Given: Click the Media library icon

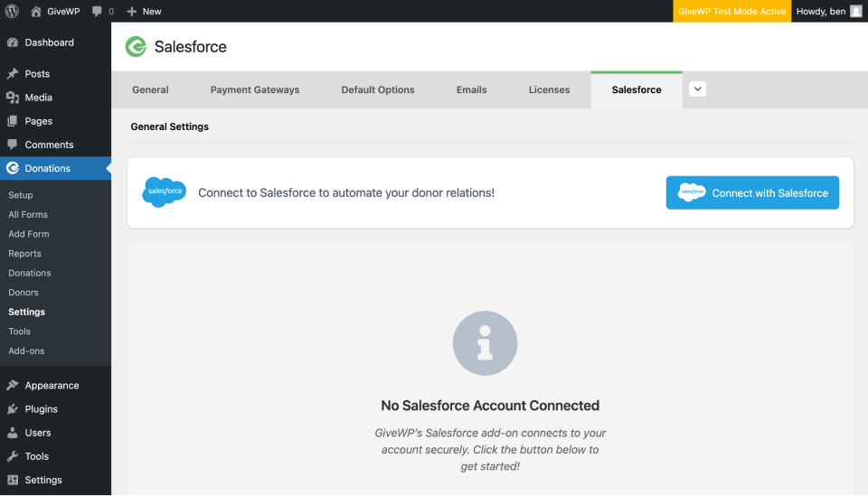Looking at the screenshot, I should [12, 98].
